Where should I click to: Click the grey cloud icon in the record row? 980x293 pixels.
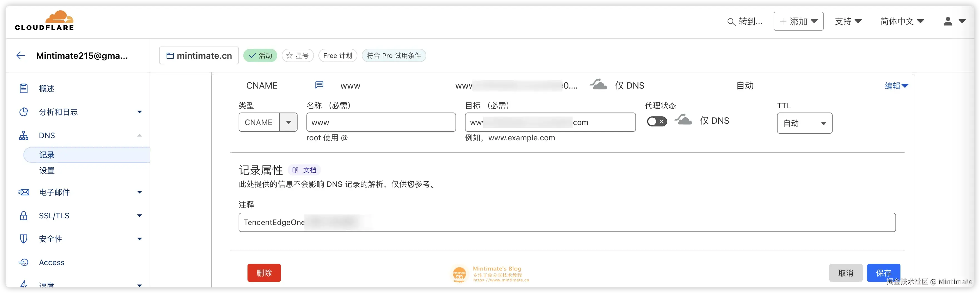pyautogui.click(x=598, y=84)
